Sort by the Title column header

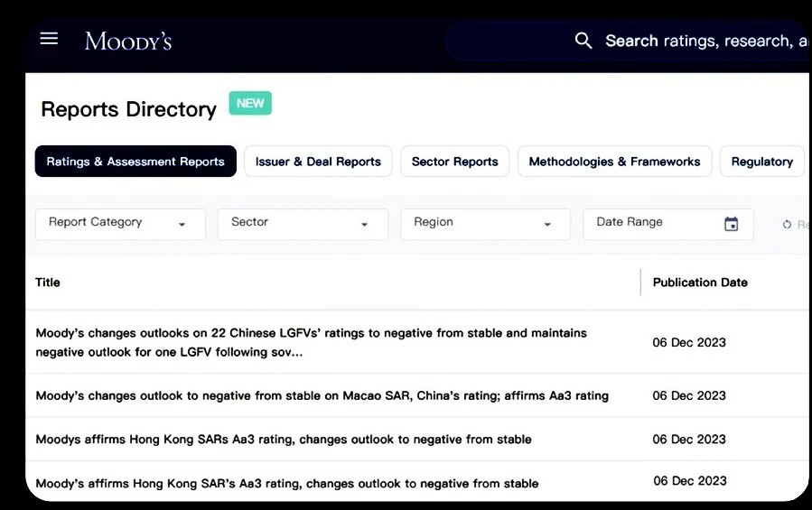tap(48, 283)
